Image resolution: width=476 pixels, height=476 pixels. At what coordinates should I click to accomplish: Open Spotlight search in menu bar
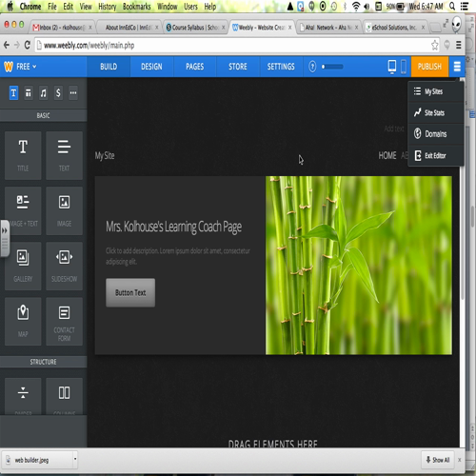[x=452, y=6]
